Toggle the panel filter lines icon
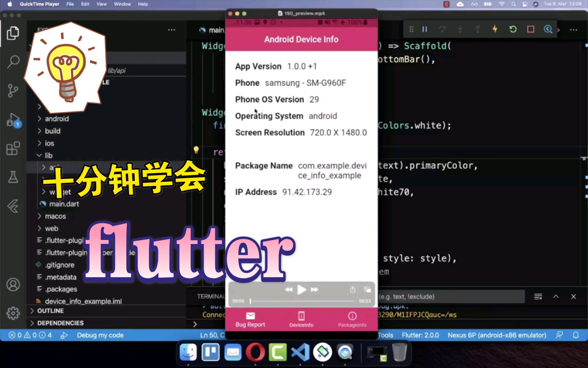The height and width of the screenshot is (368, 588). (x=538, y=296)
